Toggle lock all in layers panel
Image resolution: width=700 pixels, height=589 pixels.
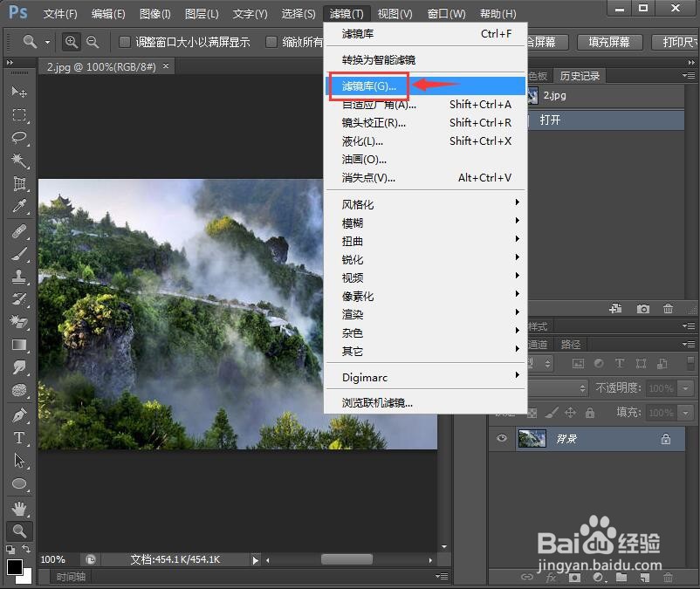[590, 413]
